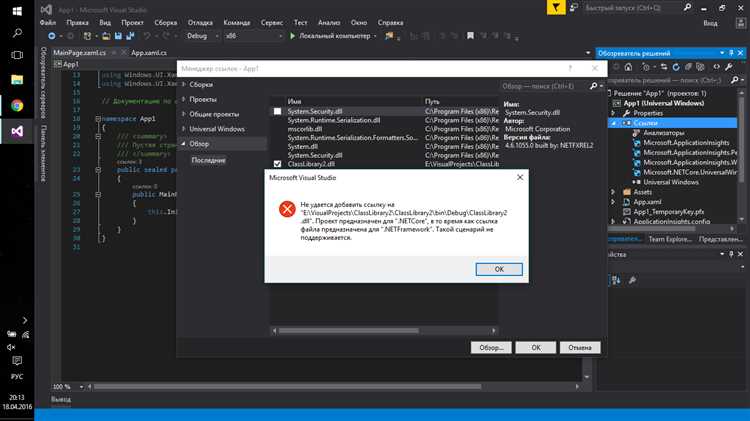Click Вход sign-in link
750x421 pixels.
(x=710, y=23)
